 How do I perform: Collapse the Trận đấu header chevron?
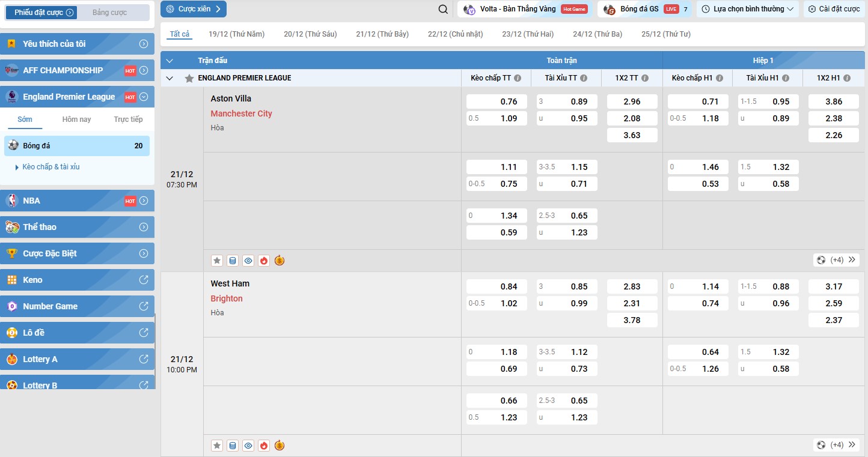170,61
